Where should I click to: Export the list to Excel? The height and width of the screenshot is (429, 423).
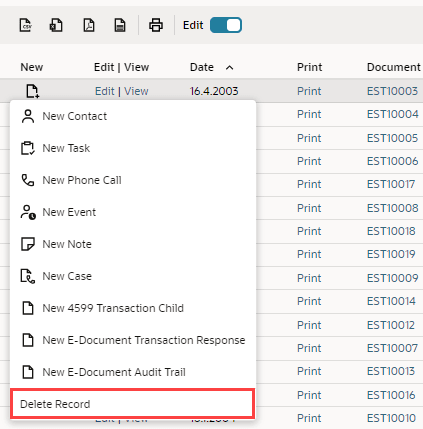coord(56,25)
